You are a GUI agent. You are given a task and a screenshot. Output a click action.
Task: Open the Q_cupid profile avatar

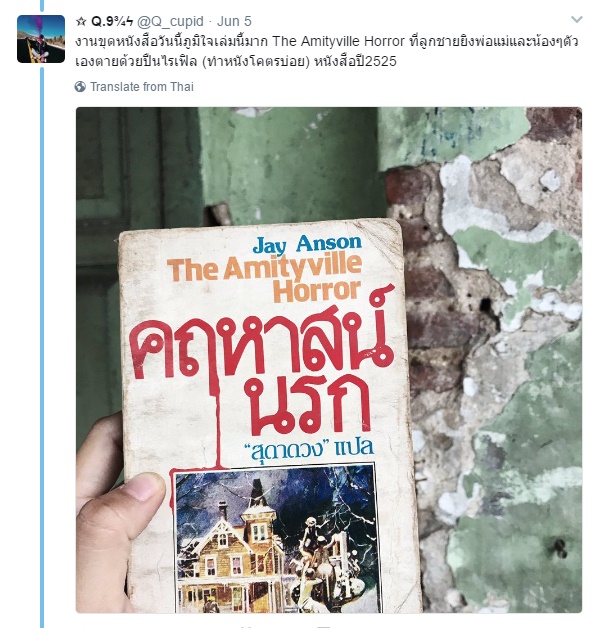[41, 39]
